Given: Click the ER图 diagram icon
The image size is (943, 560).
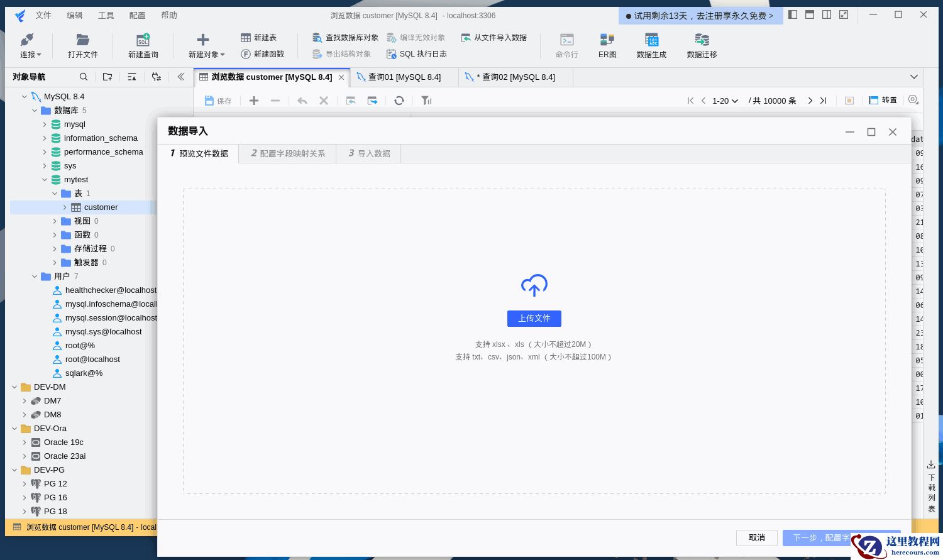Looking at the screenshot, I should [607, 40].
